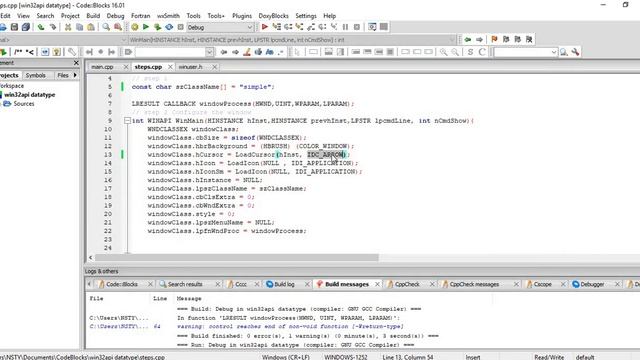Screen dimensions: 640x360
Task: Close the Management panel
Action: (76, 63)
